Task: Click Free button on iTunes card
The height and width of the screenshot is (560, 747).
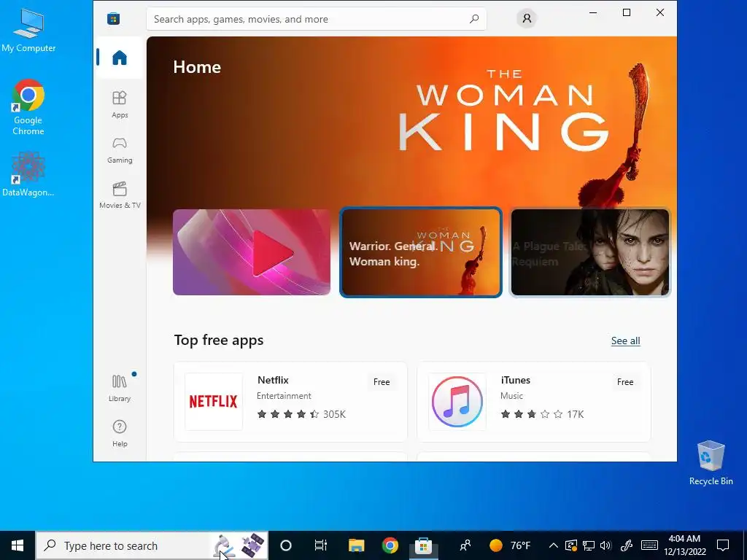Action: [x=625, y=382]
